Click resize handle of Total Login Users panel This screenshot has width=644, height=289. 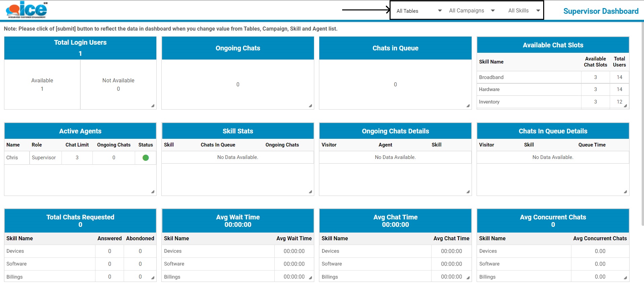153,106
